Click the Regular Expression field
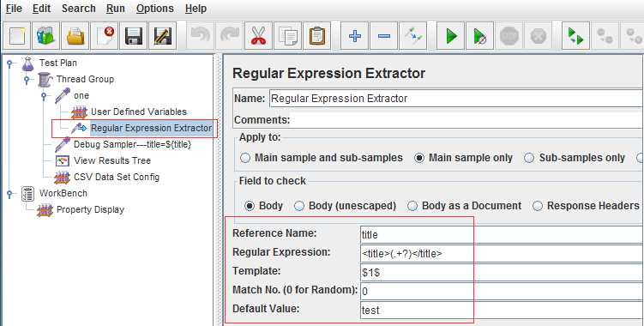Image resolution: width=644 pixels, height=326 pixels. click(x=502, y=254)
